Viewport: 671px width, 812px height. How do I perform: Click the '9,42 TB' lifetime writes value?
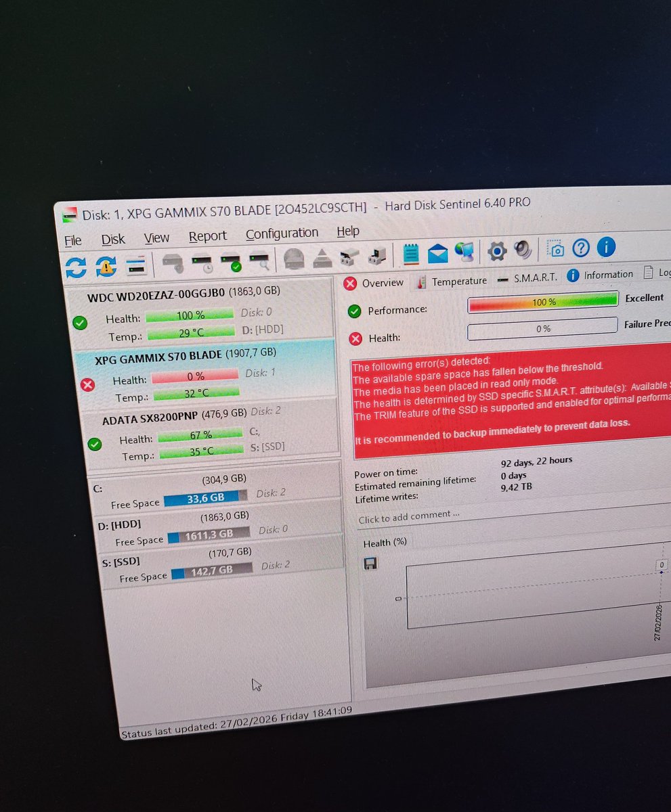518,486
